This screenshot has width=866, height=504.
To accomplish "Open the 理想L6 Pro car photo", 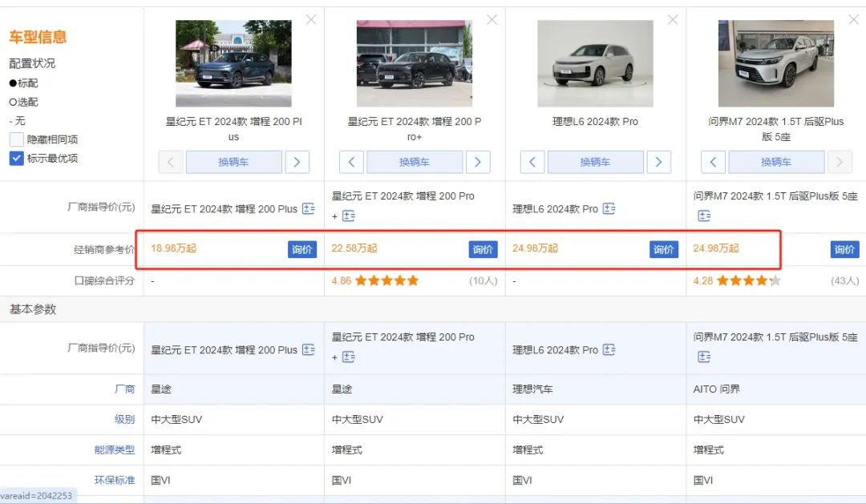I will click(595, 63).
